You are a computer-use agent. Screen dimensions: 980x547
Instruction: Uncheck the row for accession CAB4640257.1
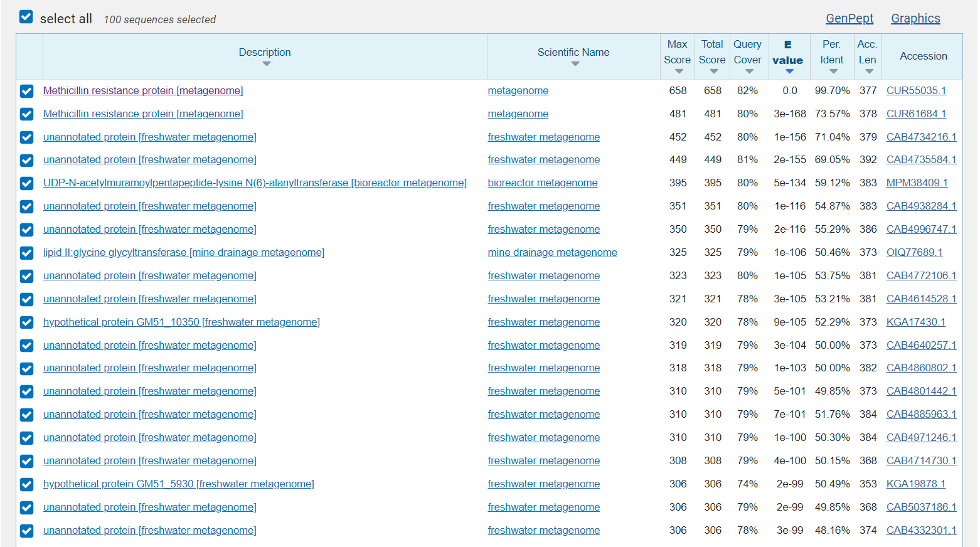[x=26, y=346]
